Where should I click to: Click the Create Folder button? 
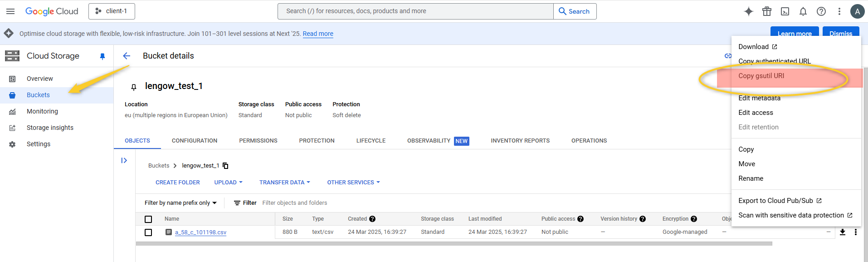[177, 183]
